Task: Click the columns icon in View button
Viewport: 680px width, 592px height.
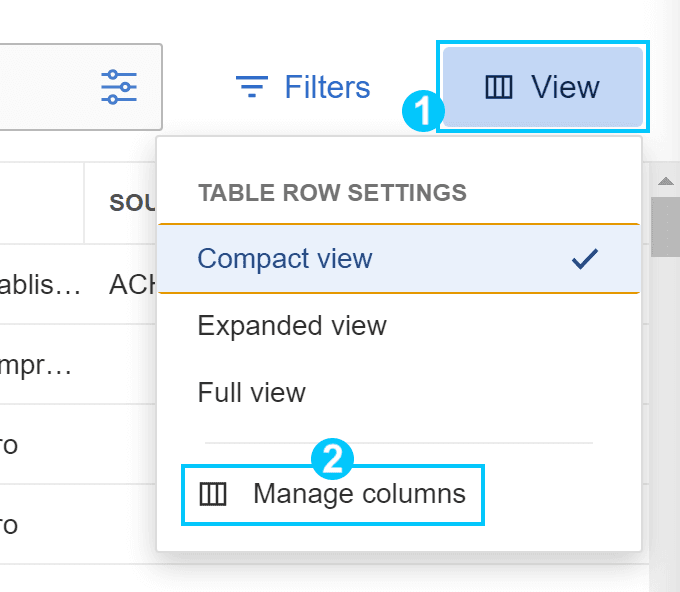Action: tap(499, 87)
